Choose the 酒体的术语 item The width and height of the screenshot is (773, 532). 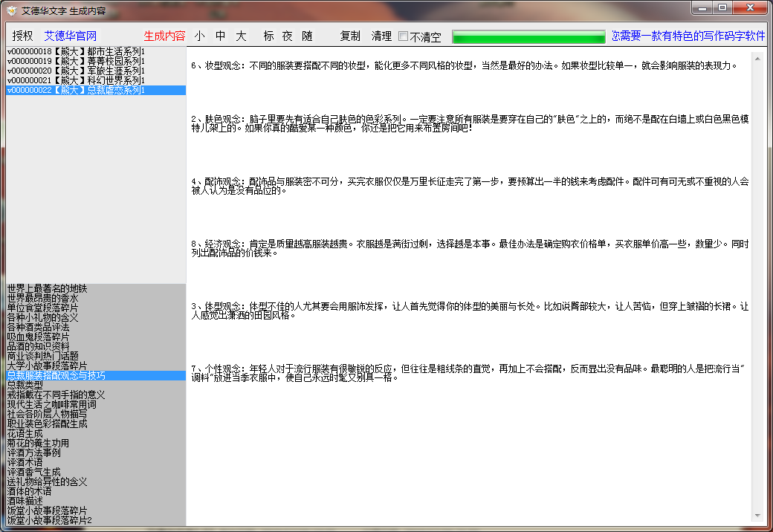(96, 492)
